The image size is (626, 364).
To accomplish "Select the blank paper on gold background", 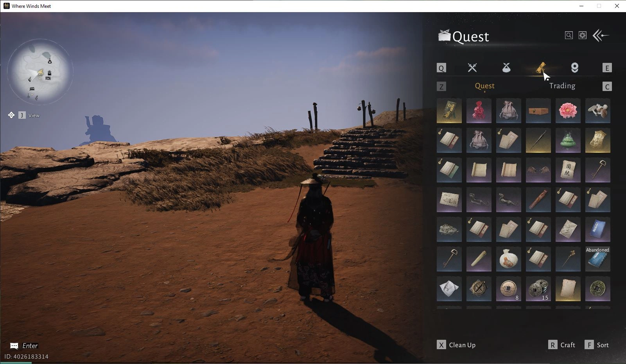I will 568,289.
